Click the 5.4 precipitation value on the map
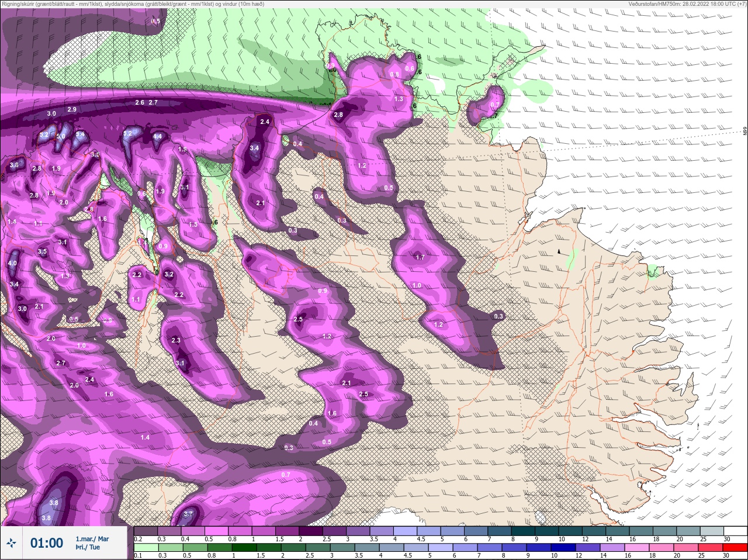Image resolution: width=748 pixels, height=560 pixels. [x=80, y=134]
